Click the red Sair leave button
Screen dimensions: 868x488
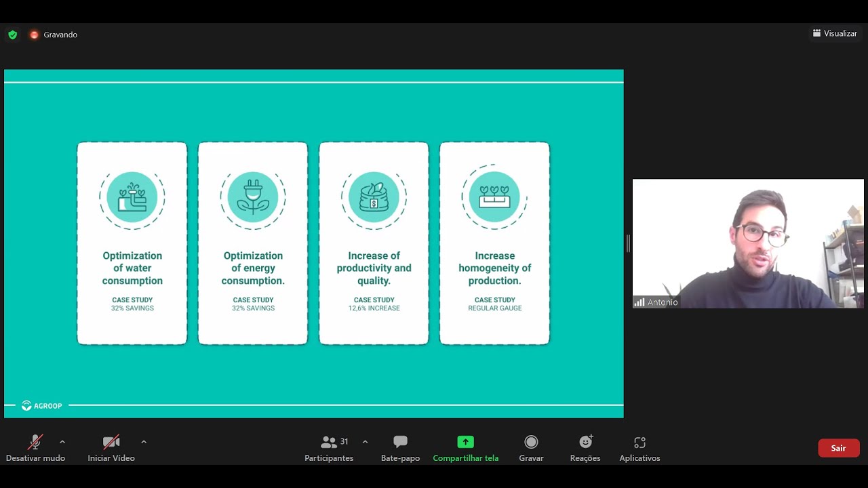839,448
